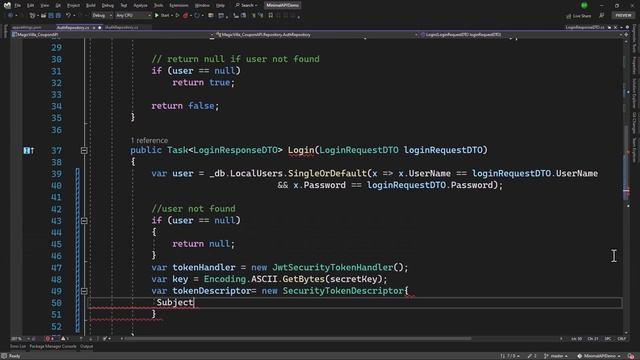
Task: Collapse the if block at line 43
Action: pyautogui.click(x=84, y=221)
